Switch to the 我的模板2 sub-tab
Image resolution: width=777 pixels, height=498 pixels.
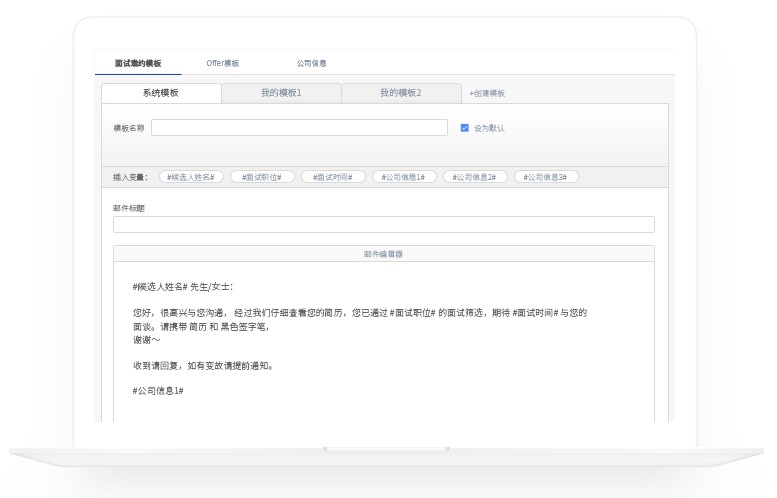coord(400,93)
